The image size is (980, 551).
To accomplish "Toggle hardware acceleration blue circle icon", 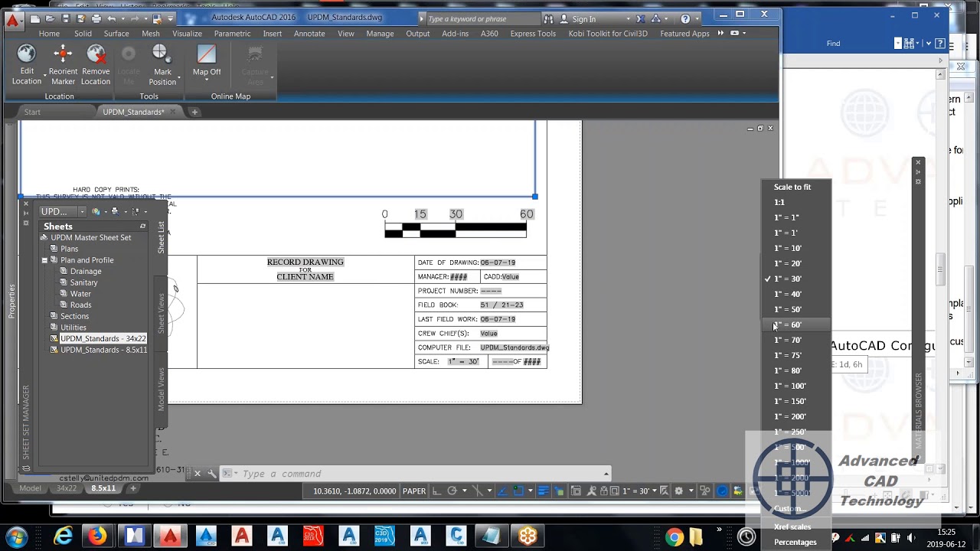I will 721,491.
